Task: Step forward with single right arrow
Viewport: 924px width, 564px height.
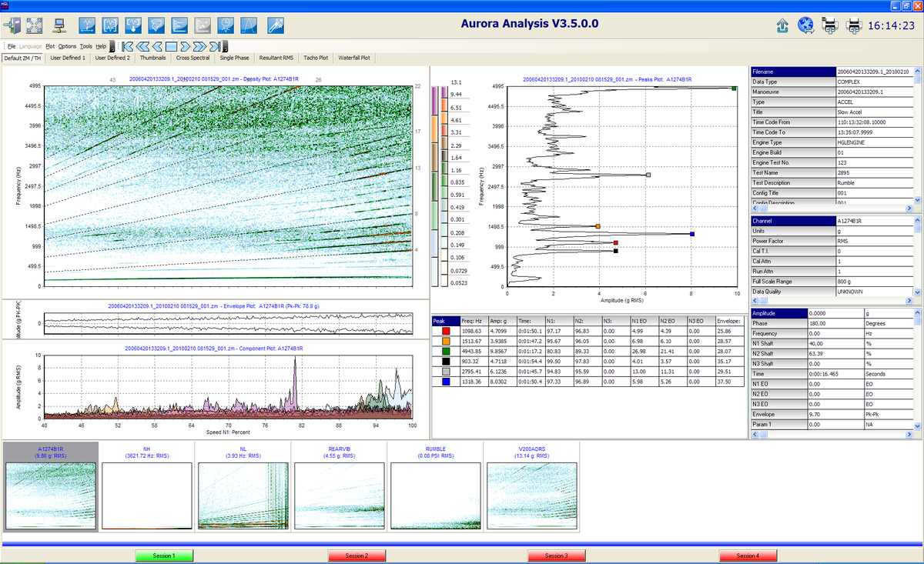Action: (186, 46)
